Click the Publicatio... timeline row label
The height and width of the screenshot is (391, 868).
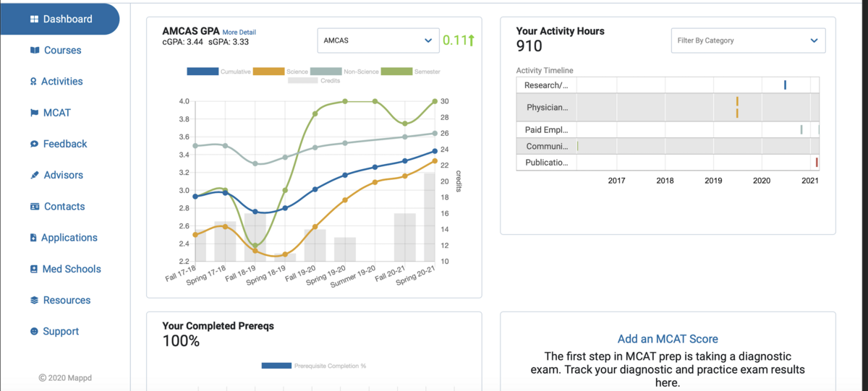547,163
